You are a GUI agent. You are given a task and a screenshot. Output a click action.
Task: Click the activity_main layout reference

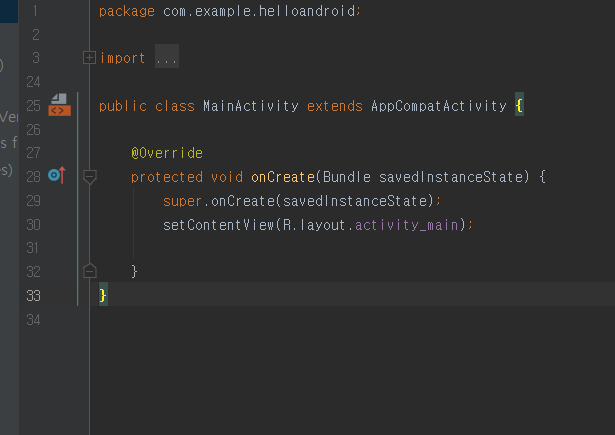pos(407,225)
